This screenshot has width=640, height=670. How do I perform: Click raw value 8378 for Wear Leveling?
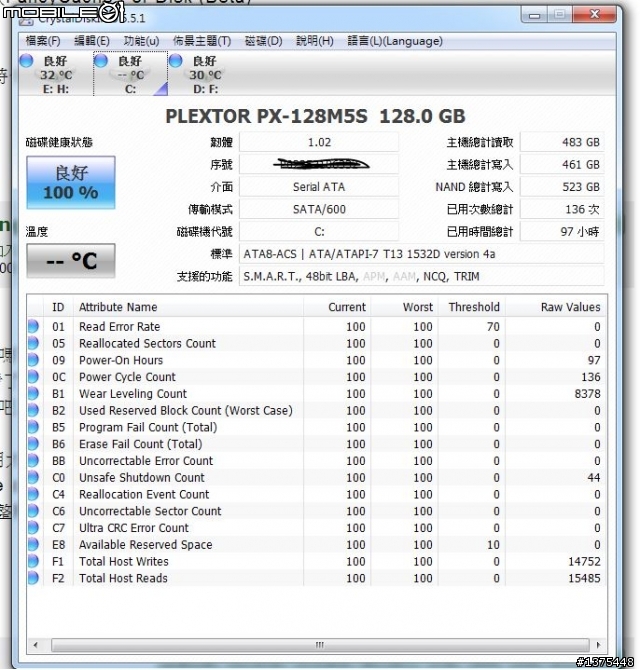tap(587, 394)
